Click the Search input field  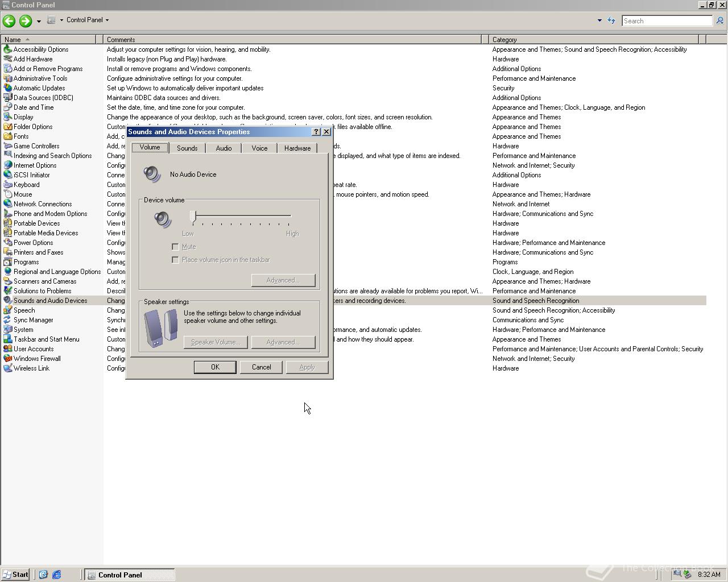click(667, 20)
